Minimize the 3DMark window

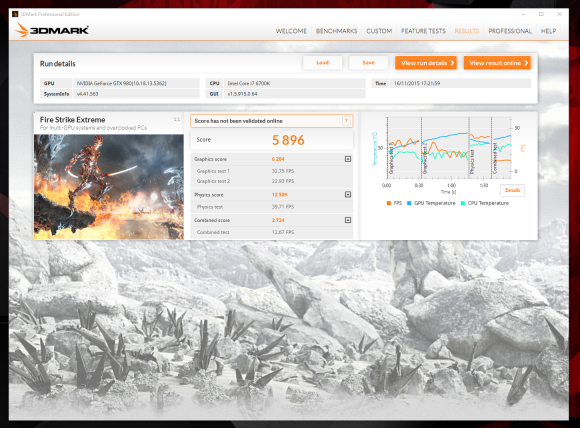(x=523, y=14)
